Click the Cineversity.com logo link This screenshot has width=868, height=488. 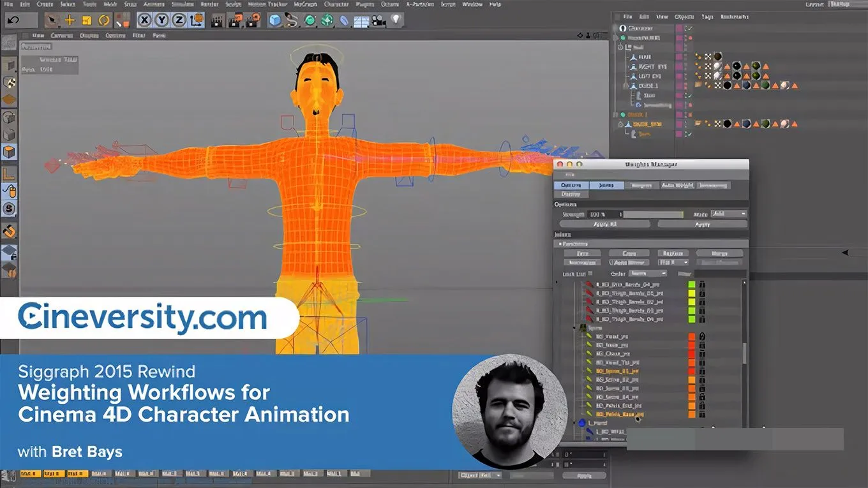coord(143,317)
